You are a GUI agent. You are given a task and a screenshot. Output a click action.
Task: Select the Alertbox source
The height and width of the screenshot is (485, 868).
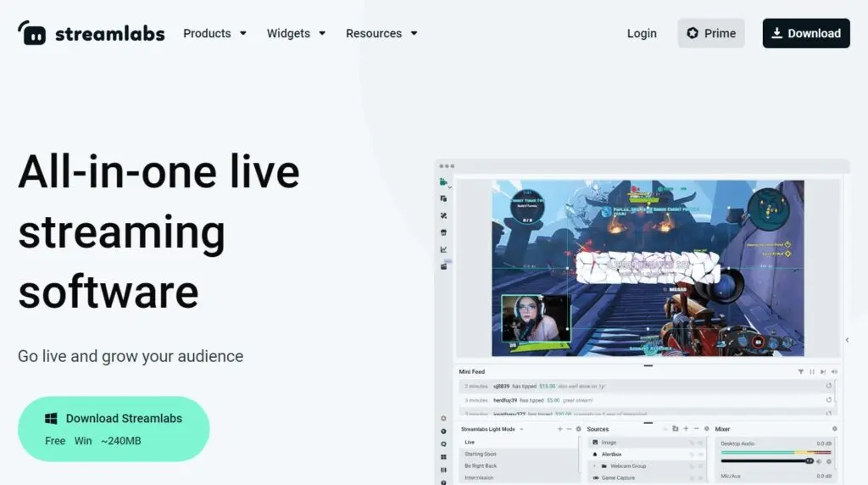pos(647,454)
